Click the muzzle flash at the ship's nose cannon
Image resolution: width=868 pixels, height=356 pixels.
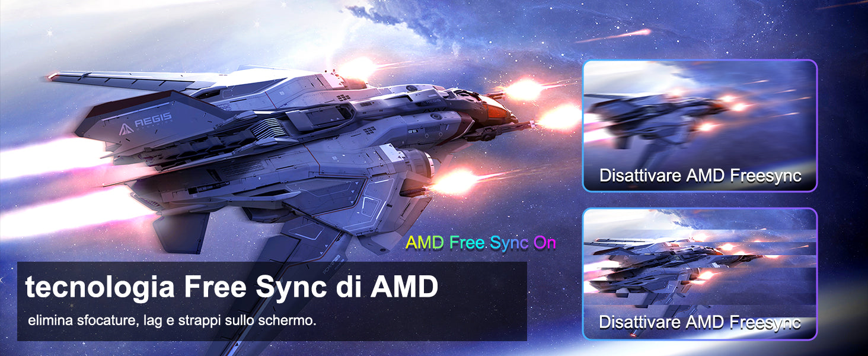558,117
